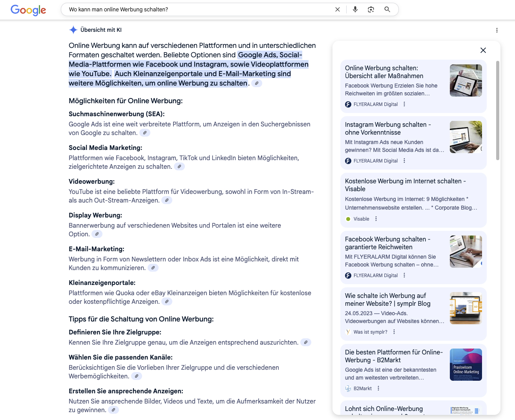This screenshot has height=420, width=515.
Task: Click the 'Möglichkeiten für Online Werbung:' heading
Action: [x=126, y=101]
